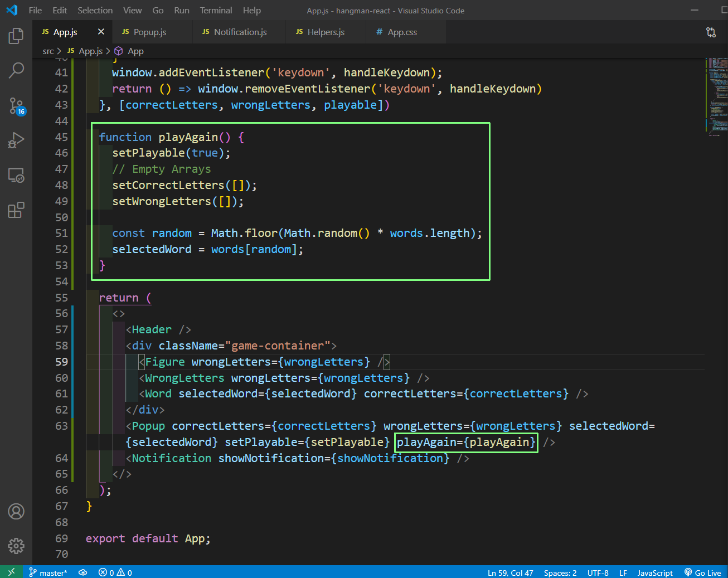The image size is (728, 578).
Task: Click the master* git branch indicator
Action: [x=48, y=572]
